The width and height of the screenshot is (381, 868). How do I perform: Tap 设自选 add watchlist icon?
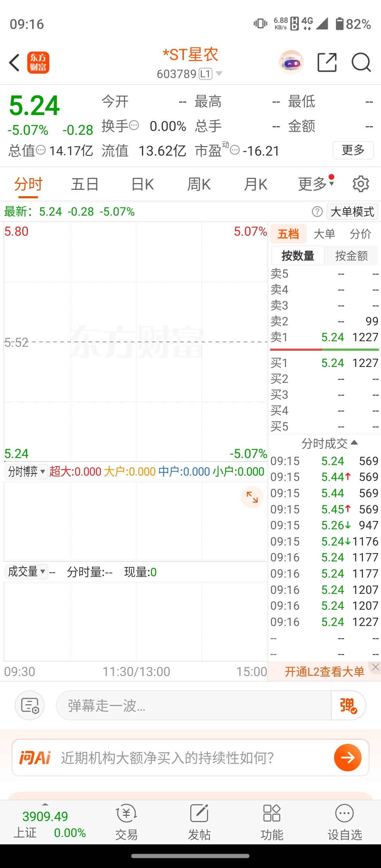345,823
